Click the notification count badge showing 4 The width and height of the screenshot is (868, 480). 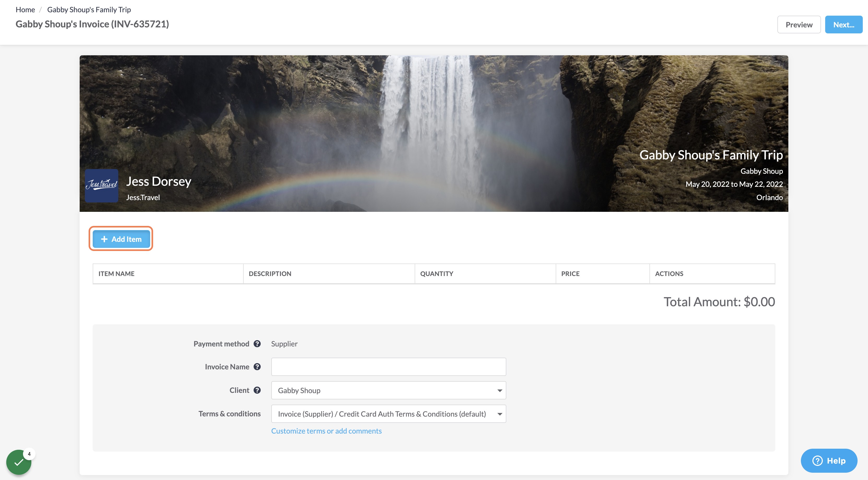pos(29,454)
